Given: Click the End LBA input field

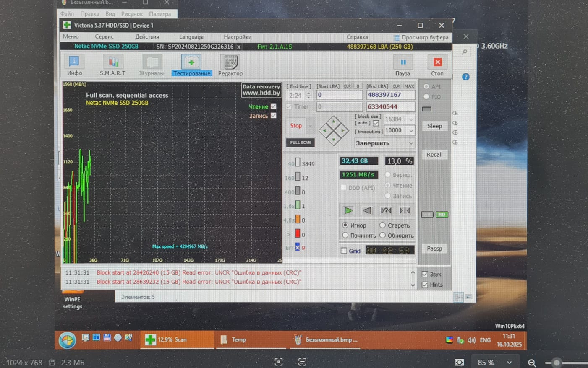Looking at the screenshot, I should 390,95.
